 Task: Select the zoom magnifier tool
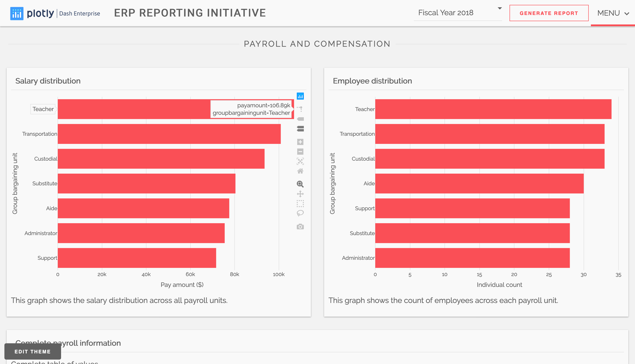click(x=300, y=184)
